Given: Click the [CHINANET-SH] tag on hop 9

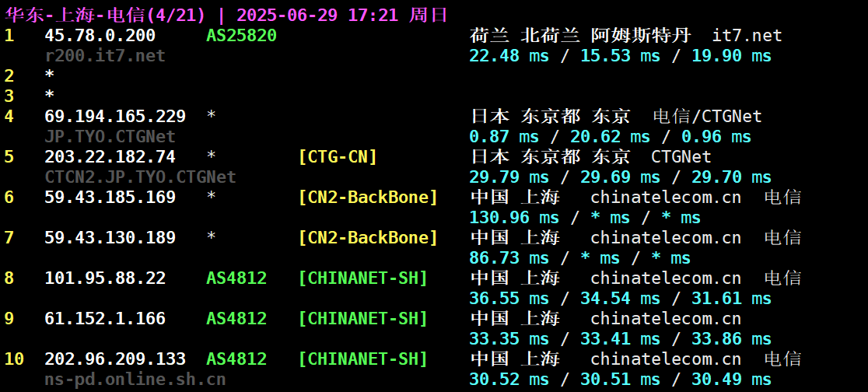Looking at the screenshot, I should (x=362, y=318).
